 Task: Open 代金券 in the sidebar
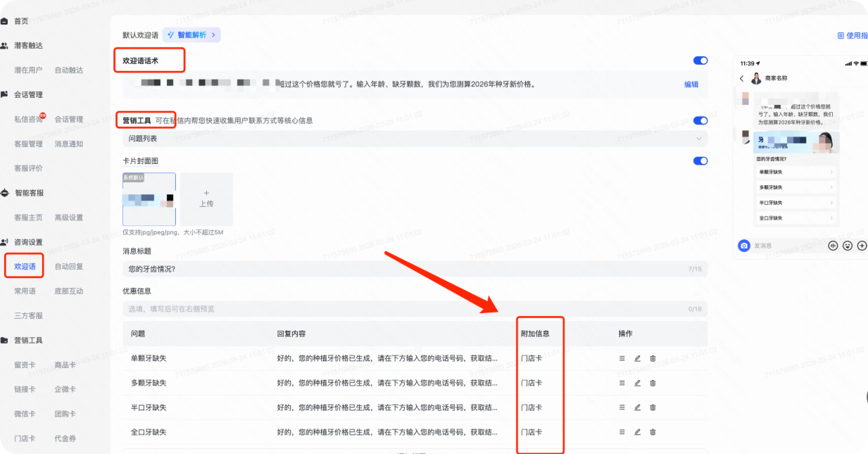point(65,439)
